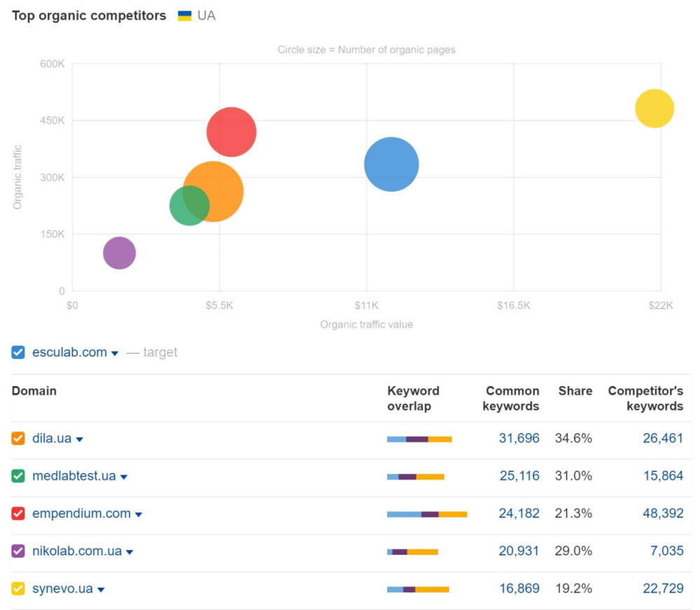This screenshot has width=700, height=610.
Task: Open the nikolab.com.ua dropdown arrow
Action: pos(129,552)
